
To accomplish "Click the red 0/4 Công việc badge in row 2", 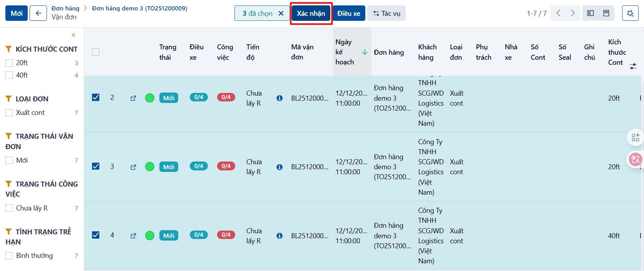I will (x=226, y=97).
